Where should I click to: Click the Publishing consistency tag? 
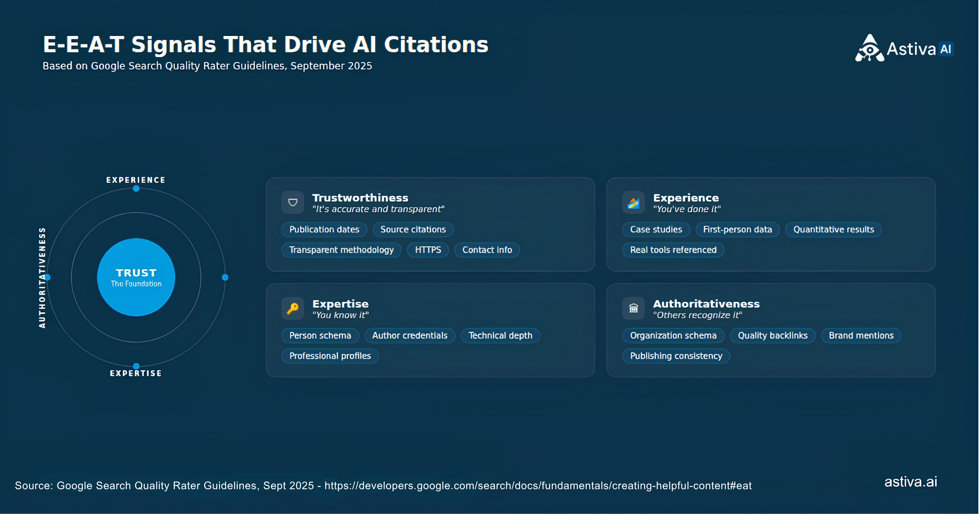[x=676, y=356]
